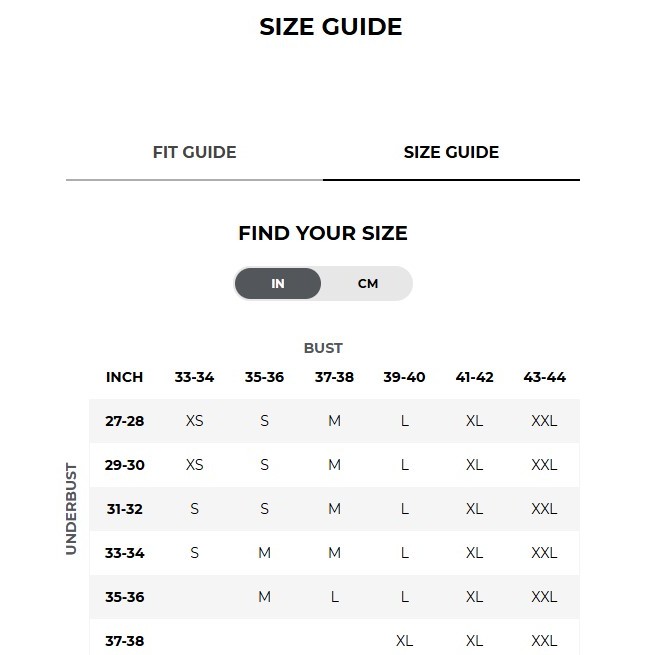The image size is (655, 655).
Task: Click the XS cell in row 27-28
Action: (x=194, y=421)
